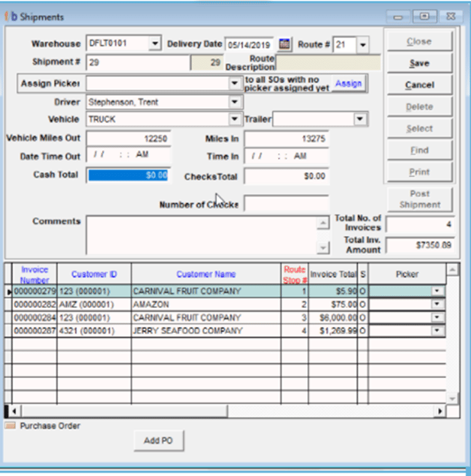This screenshot has height=476, width=471.
Task: Open the Delivery Date calendar picker icon
Action: click(284, 44)
